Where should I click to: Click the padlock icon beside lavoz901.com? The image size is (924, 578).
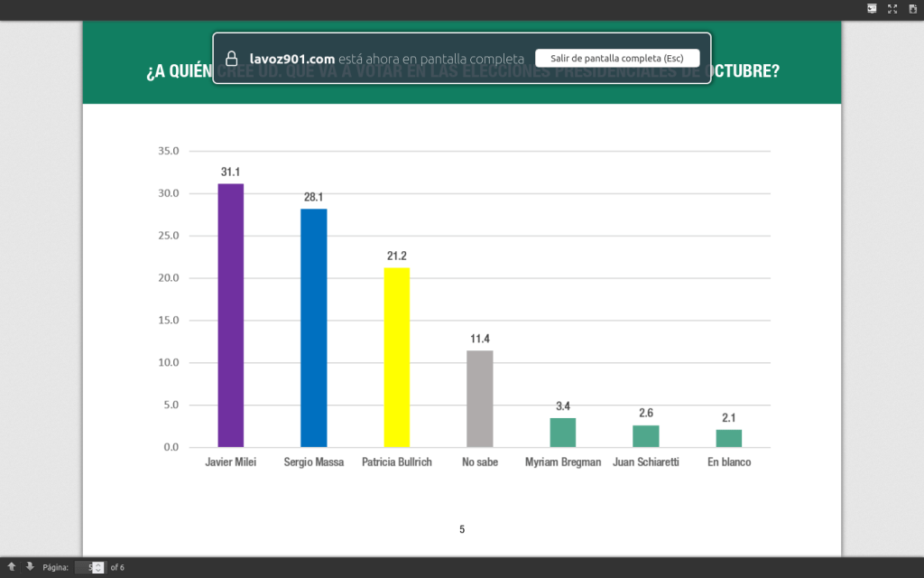tap(231, 58)
